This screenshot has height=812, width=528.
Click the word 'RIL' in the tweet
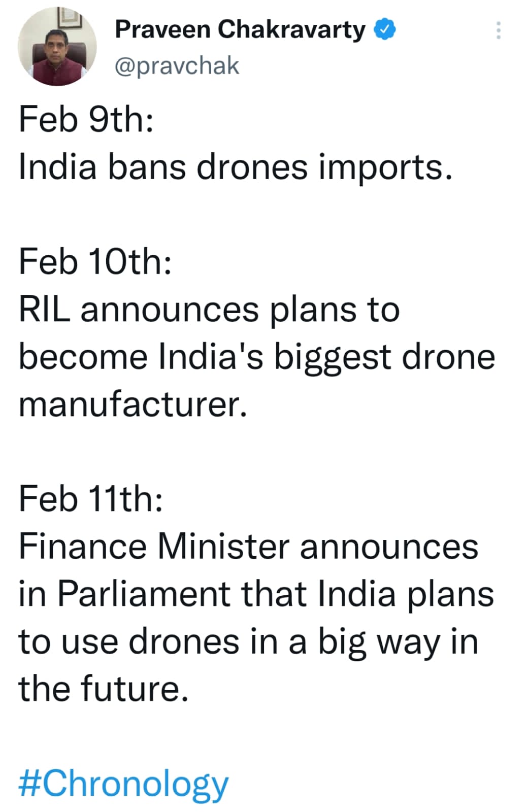tap(44, 309)
